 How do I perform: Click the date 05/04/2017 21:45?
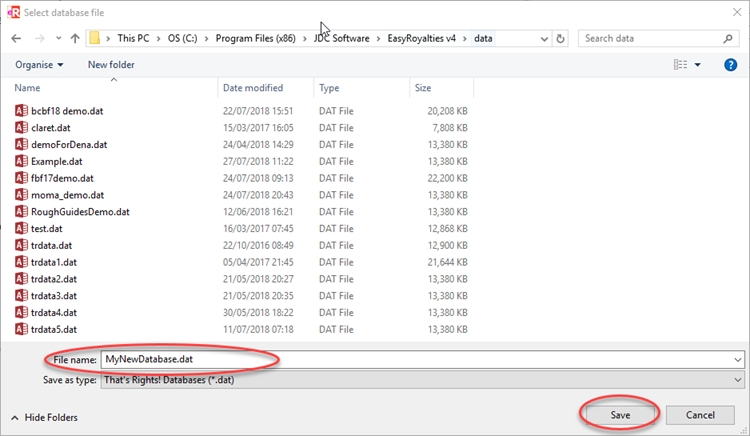coord(258,262)
